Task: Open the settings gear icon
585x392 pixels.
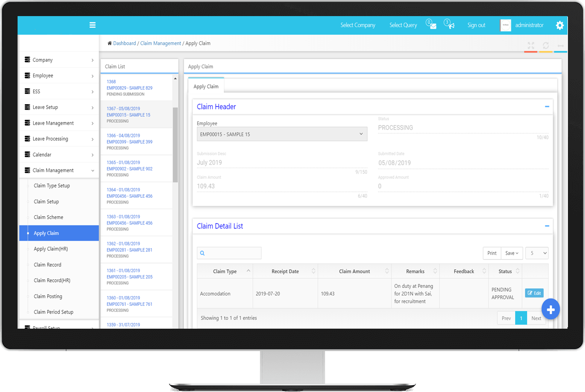Action: coord(560,25)
